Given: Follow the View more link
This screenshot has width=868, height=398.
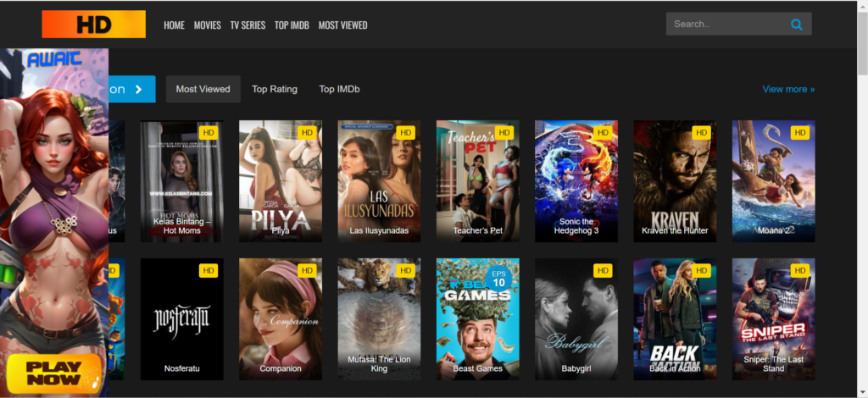Looking at the screenshot, I should [x=788, y=89].
